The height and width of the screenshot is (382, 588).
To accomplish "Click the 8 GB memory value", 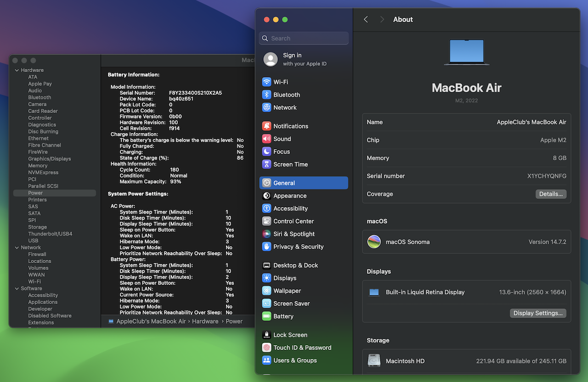I will (x=559, y=158).
